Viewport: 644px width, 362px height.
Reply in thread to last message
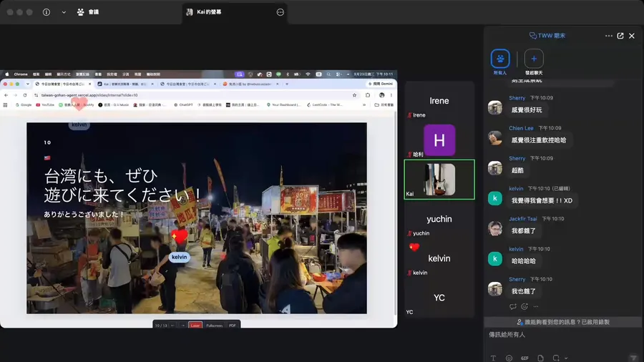point(512,307)
